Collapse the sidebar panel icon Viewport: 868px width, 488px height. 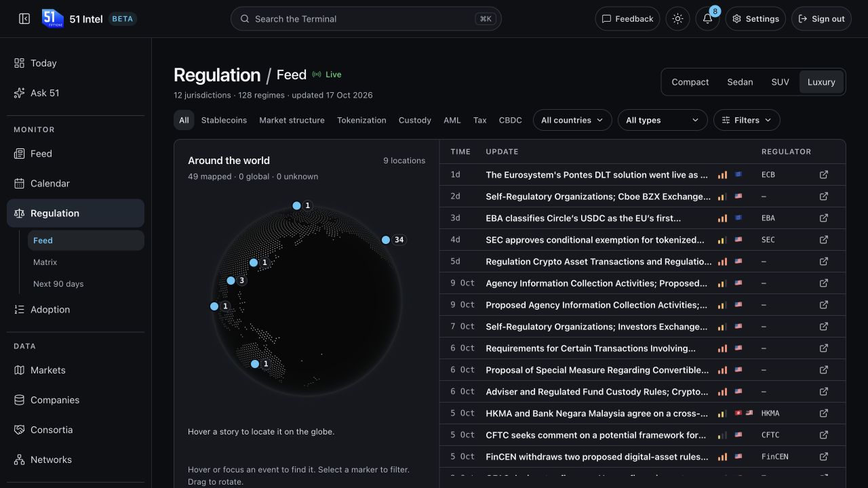tap(24, 19)
